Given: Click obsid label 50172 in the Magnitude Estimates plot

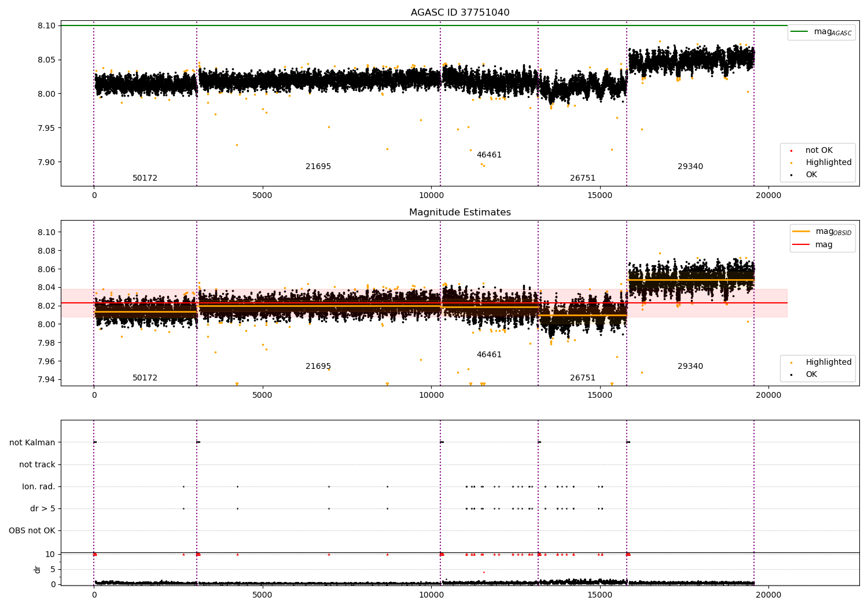Looking at the screenshot, I should click(145, 378).
